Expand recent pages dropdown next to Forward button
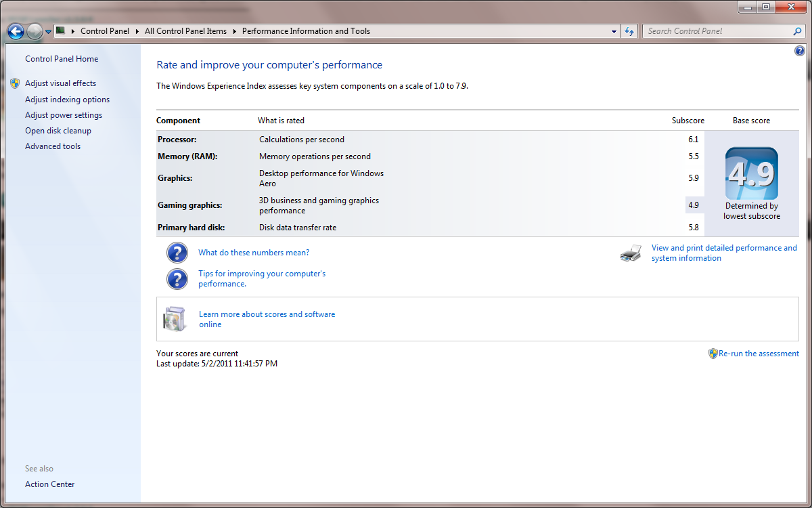The height and width of the screenshot is (508, 812). pos(49,31)
